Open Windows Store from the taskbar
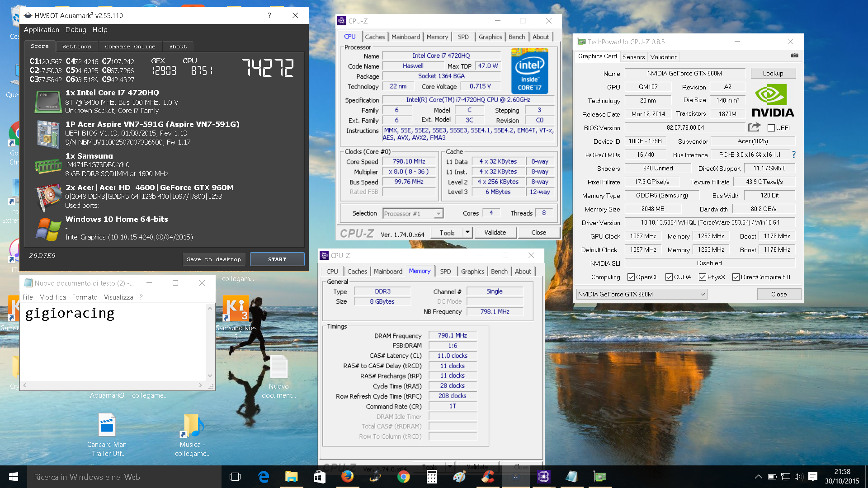 [x=320, y=477]
